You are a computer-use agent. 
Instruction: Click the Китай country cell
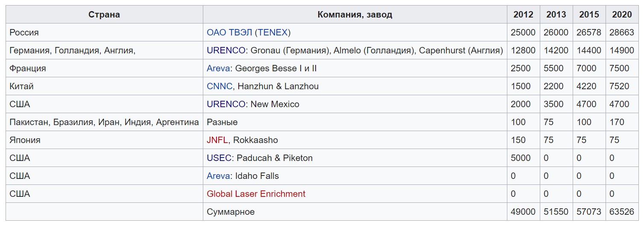21,86
